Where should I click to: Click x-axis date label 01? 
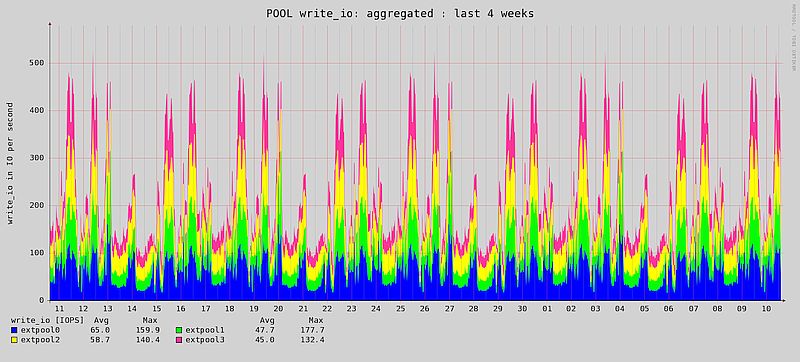[547, 309]
